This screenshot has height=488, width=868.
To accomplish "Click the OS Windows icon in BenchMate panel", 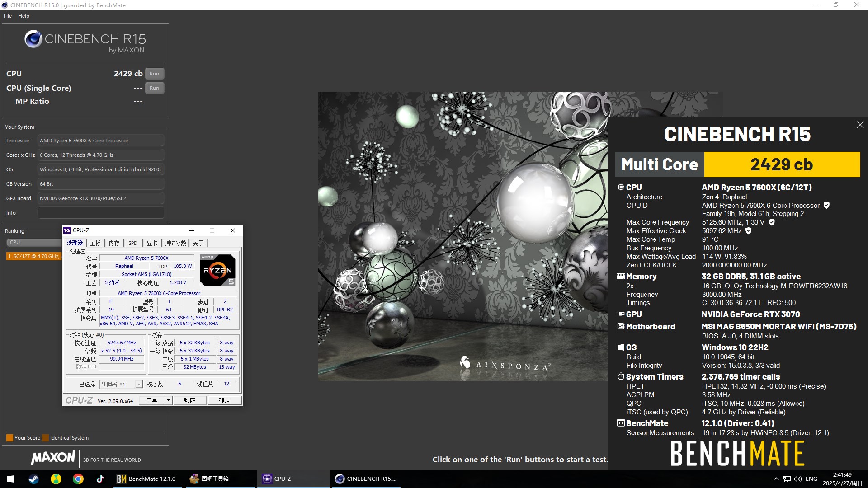I will tap(621, 347).
